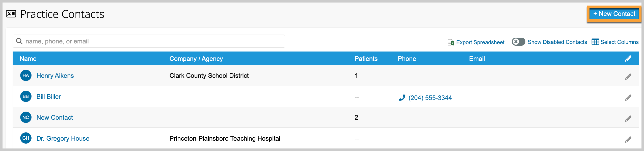This screenshot has height=151, width=644.
Task: Sort by the Company / Agency header
Action: click(x=196, y=59)
